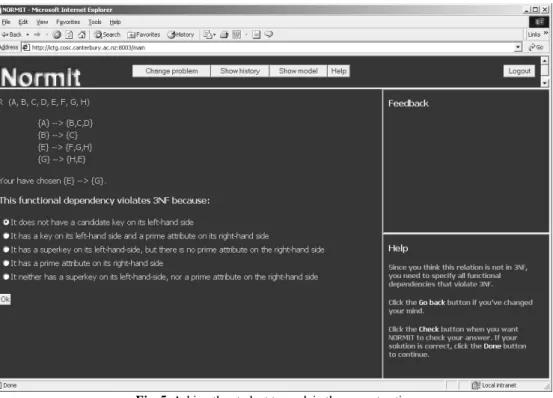
Task: Select 'It does not have a candidate key' option
Action: point(6,222)
